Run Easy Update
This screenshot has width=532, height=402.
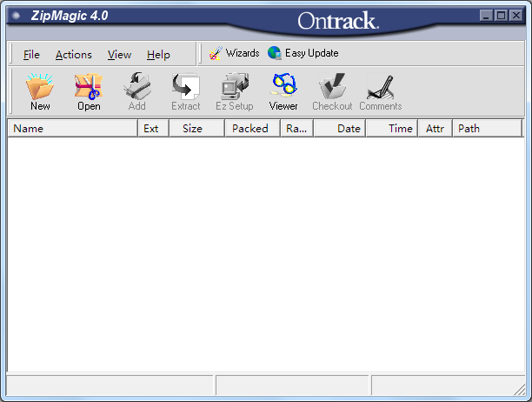pyautogui.click(x=303, y=53)
